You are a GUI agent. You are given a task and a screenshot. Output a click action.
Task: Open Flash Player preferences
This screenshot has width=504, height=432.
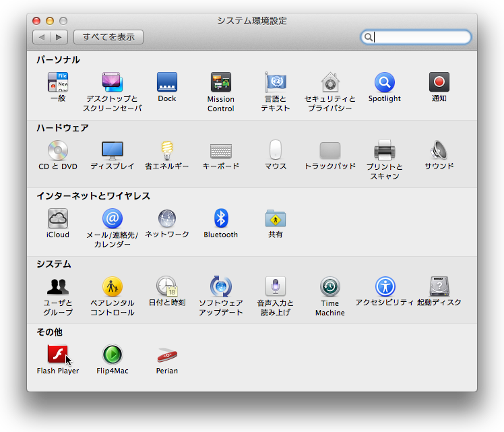58,355
